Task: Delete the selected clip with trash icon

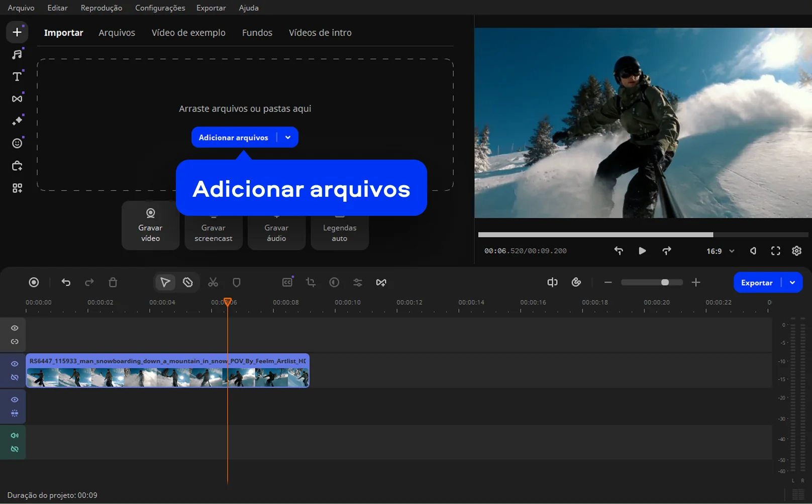Action: tap(113, 283)
